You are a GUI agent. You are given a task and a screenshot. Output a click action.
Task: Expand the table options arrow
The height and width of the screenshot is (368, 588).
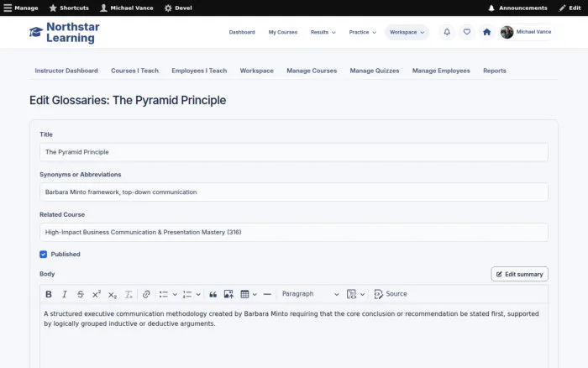(x=255, y=294)
